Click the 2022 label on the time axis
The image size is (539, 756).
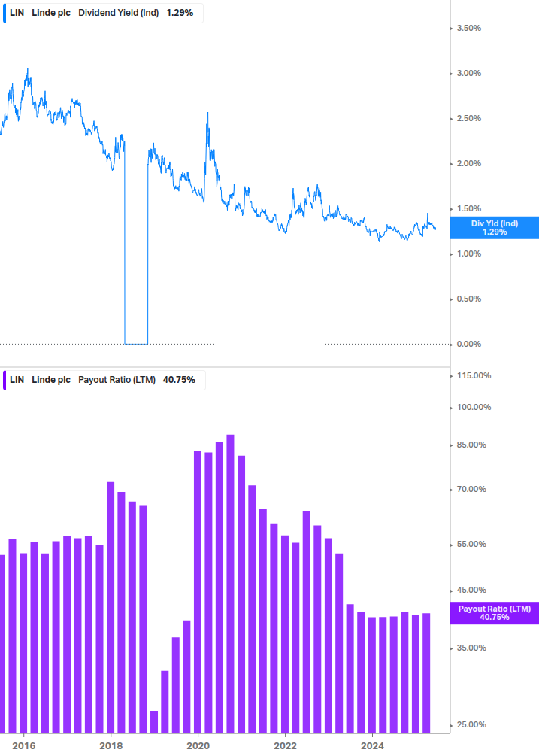pos(285,746)
